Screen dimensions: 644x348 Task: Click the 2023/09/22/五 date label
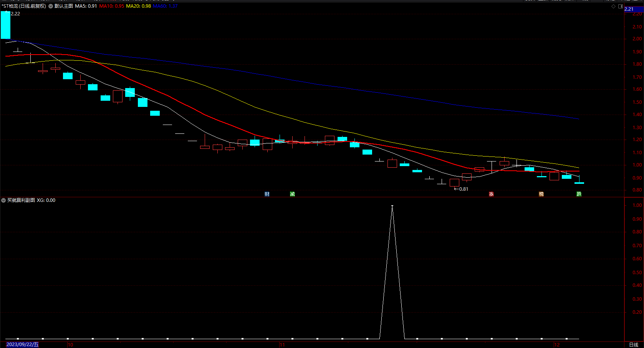(23, 345)
